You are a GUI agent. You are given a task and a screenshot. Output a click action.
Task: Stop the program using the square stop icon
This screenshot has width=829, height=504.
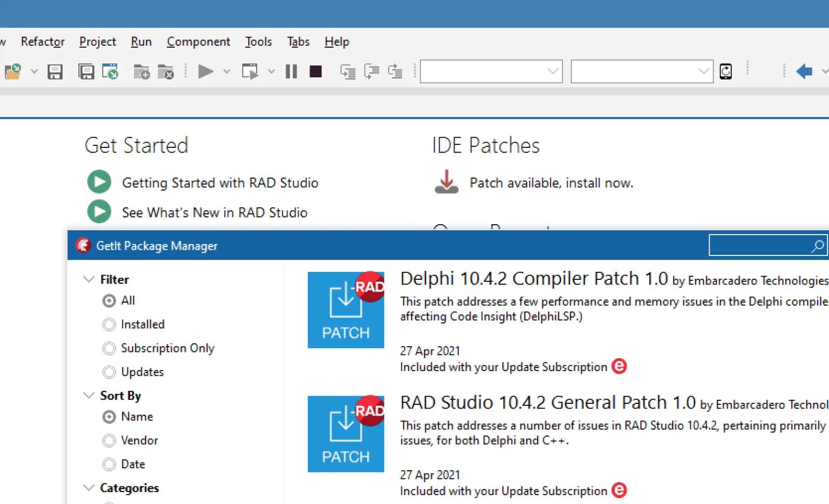[x=316, y=71]
